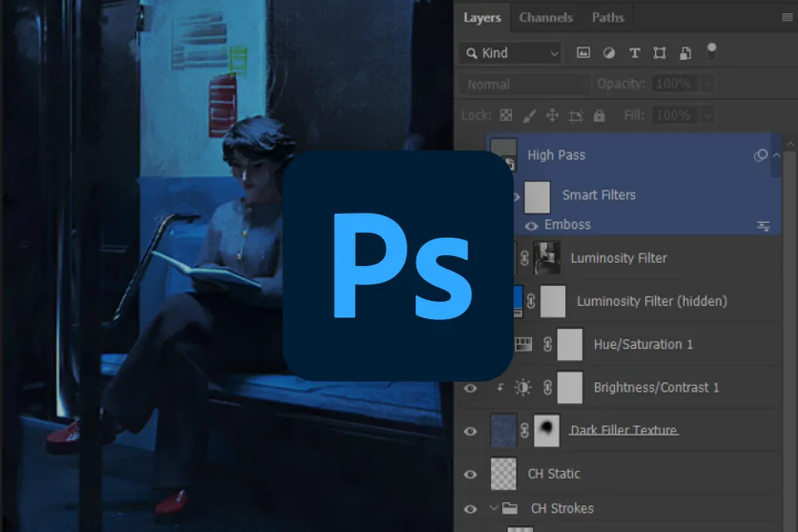
Task: Open the Kind filter dropdown
Action: click(x=511, y=53)
